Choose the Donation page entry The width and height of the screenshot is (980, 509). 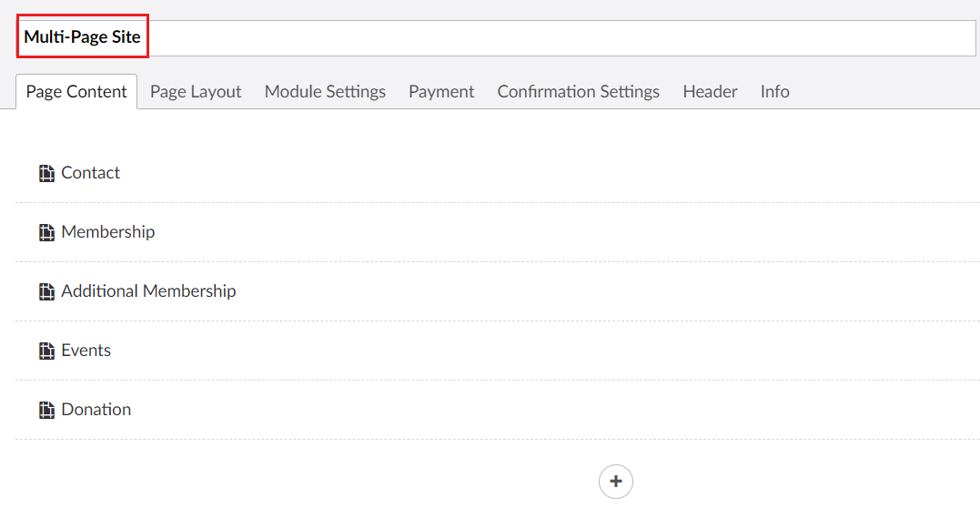point(96,410)
